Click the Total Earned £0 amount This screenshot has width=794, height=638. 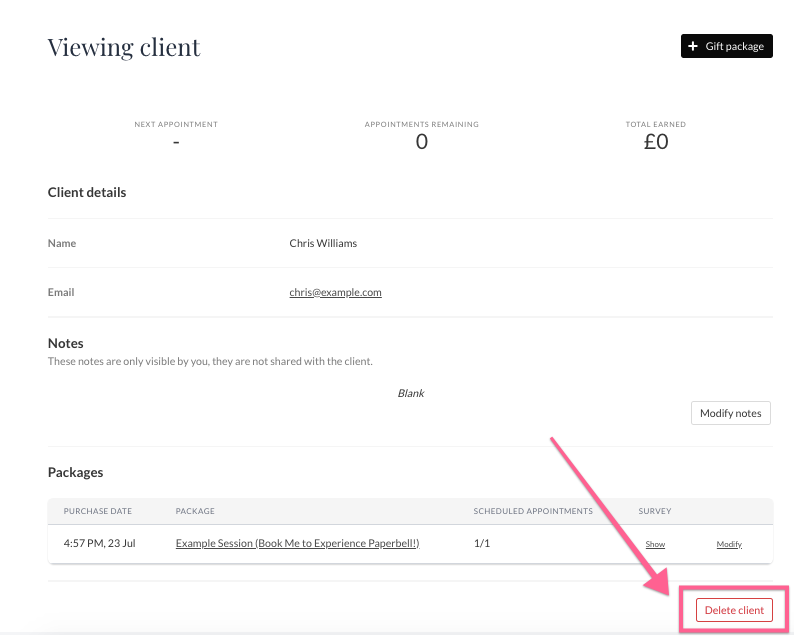[655, 142]
